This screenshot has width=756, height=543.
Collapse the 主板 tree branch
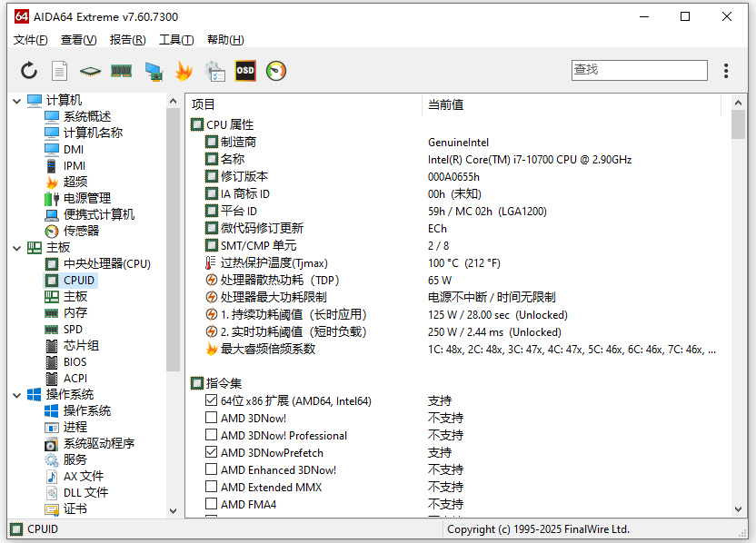click(x=16, y=247)
